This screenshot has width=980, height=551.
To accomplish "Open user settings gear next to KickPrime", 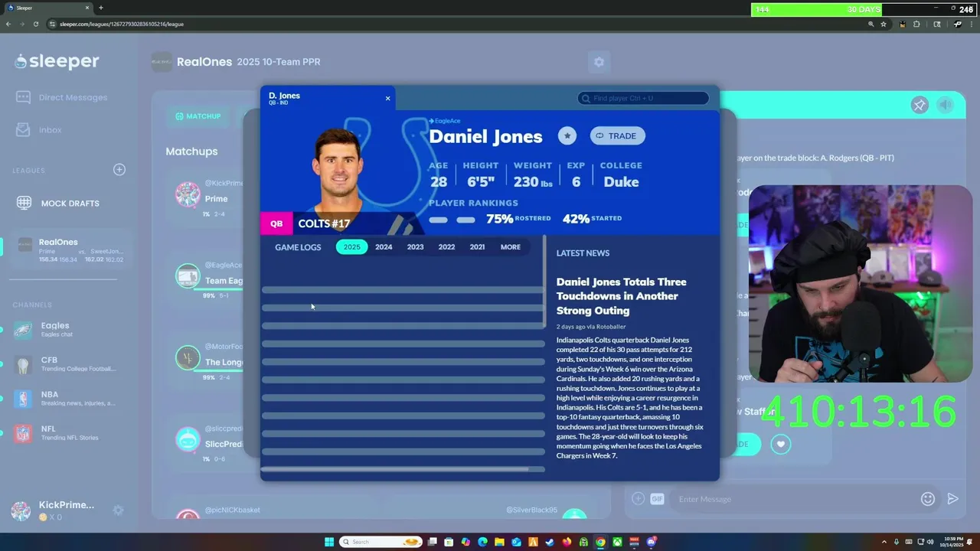I will pyautogui.click(x=118, y=510).
